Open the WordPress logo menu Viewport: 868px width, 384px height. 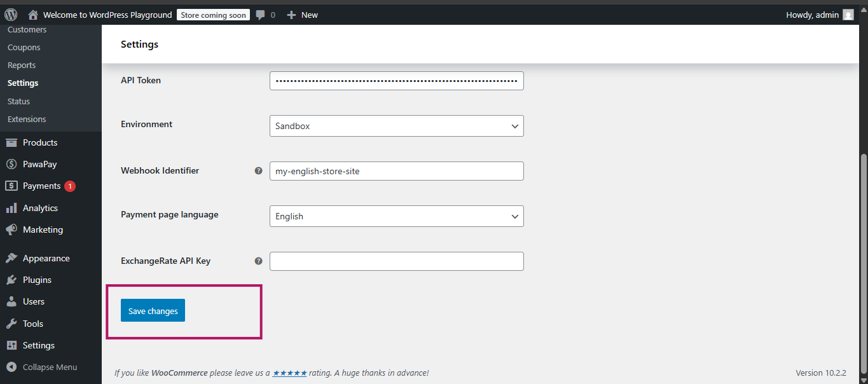(11, 15)
